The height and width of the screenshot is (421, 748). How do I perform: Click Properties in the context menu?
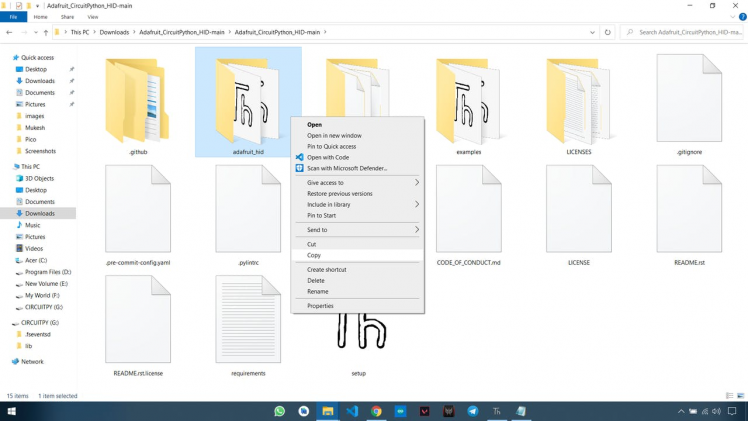pyautogui.click(x=320, y=306)
